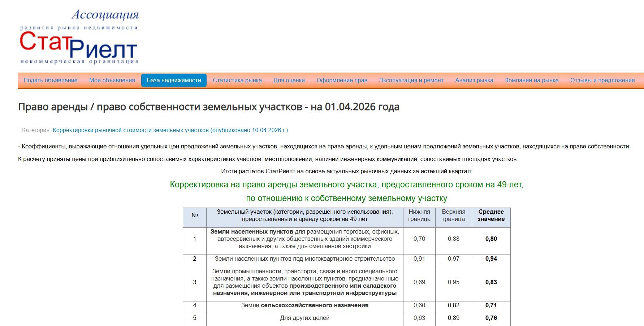The image size is (644, 326).
Task: Click the page heading about право аренды
Action: pos(209,107)
